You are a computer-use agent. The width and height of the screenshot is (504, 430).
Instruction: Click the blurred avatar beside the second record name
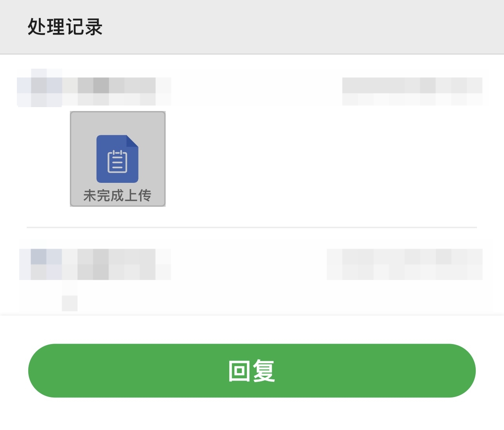(40, 260)
